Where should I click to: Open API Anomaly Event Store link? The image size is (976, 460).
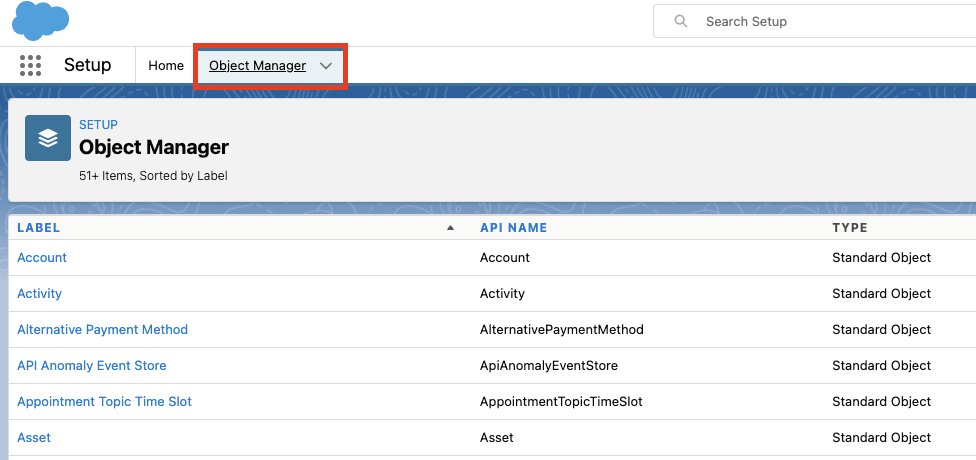tap(92, 365)
